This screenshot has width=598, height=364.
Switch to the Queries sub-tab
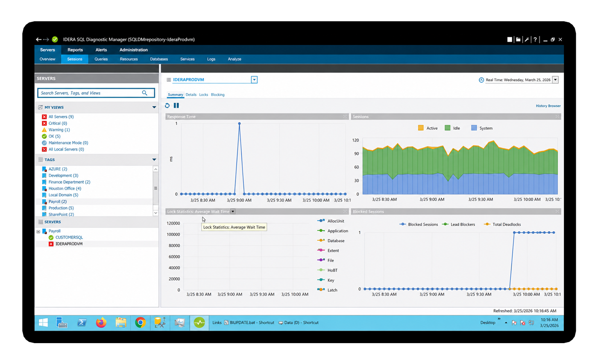point(101,59)
